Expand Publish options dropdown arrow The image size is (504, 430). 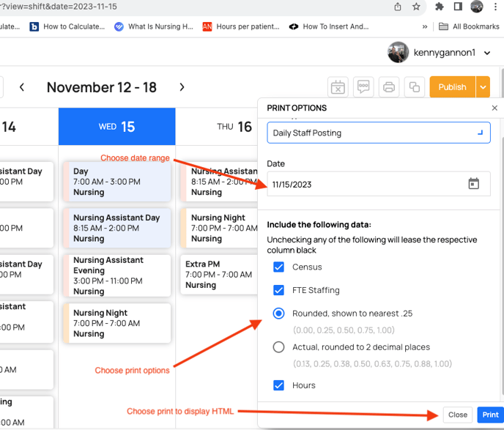pos(483,86)
